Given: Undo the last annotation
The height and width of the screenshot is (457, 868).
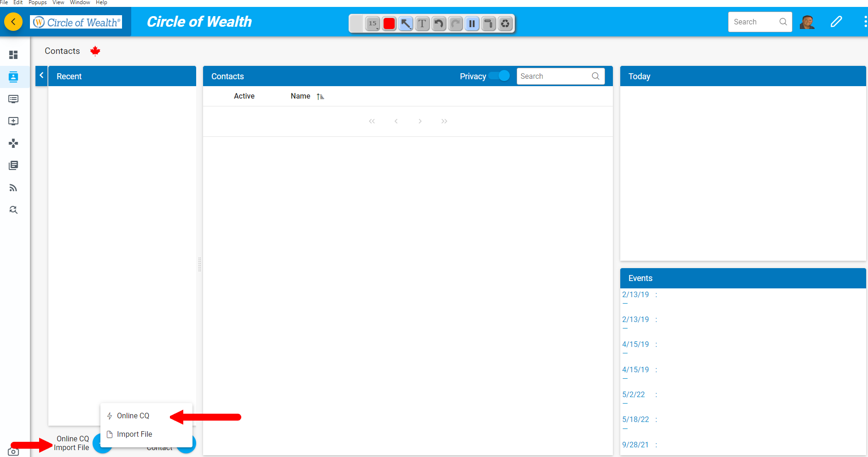Looking at the screenshot, I should point(439,23).
